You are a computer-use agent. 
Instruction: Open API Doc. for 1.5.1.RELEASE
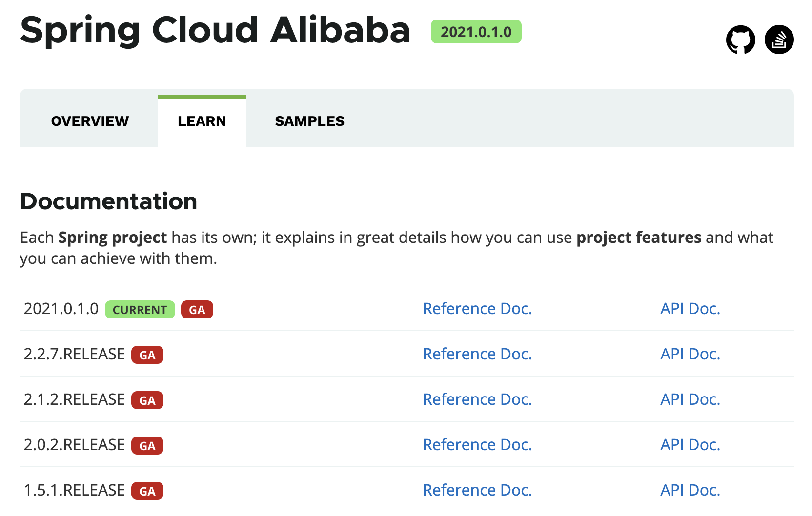click(690, 490)
